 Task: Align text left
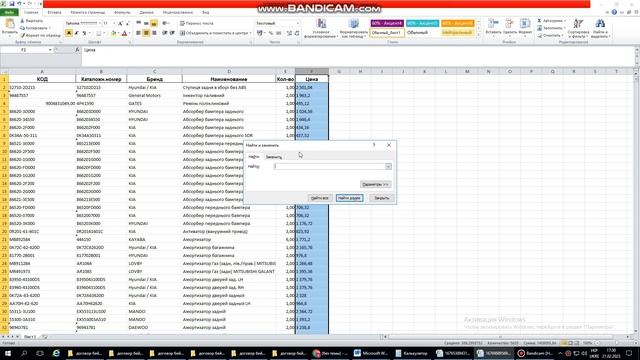[x=139, y=33]
